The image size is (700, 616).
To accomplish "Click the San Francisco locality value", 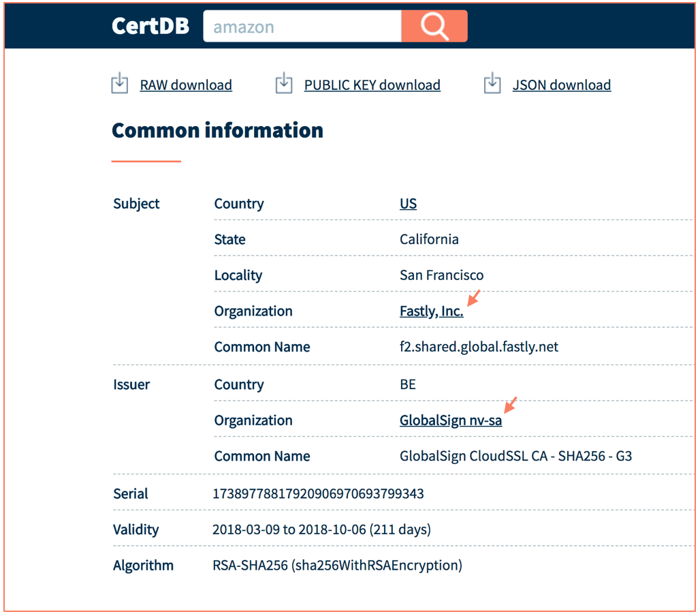I will (441, 275).
